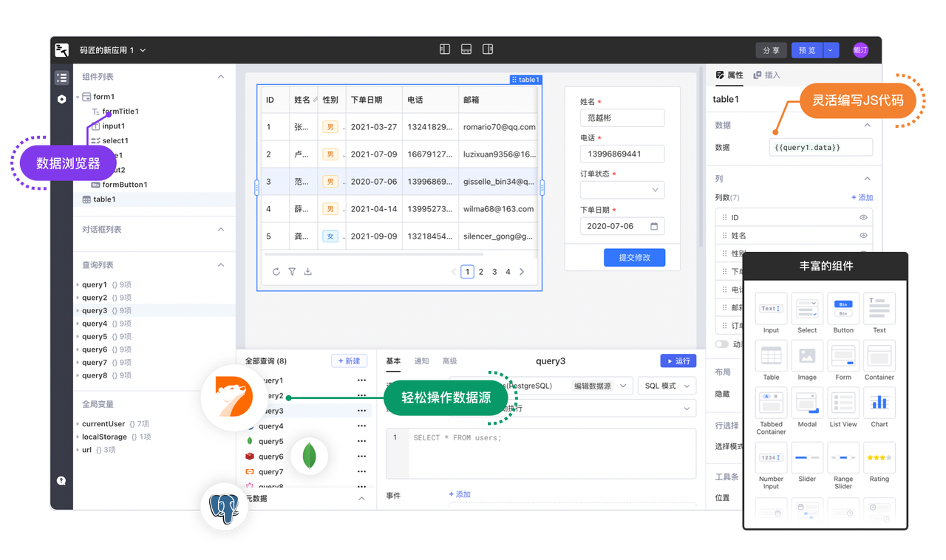Click the 码匠 logo in the top bar
The height and width of the screenshot is (560, 946).
coord(62,50)
